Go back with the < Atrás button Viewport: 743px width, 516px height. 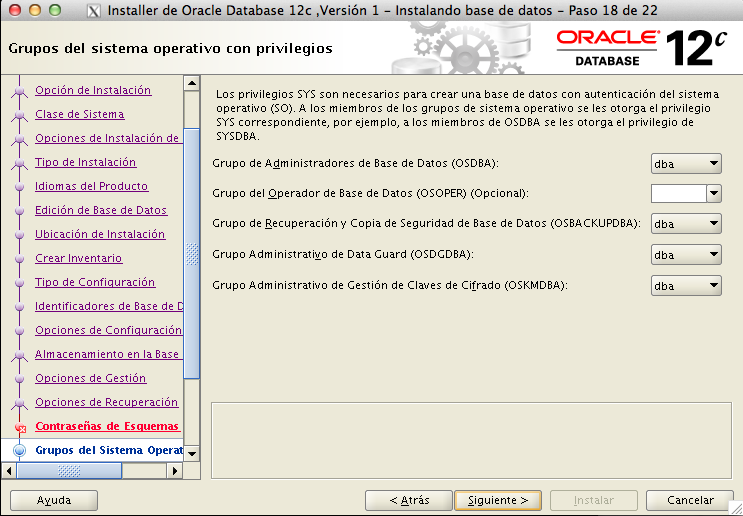click(x=409, y=500)
